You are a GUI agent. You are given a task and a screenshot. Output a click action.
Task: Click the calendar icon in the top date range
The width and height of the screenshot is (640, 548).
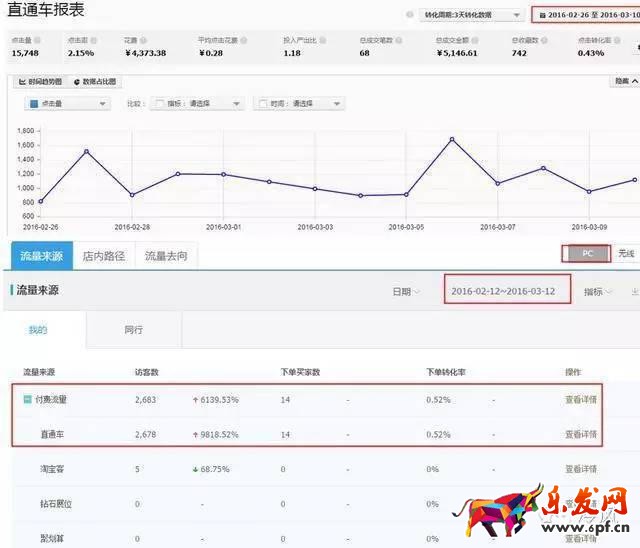click(543, 15)
